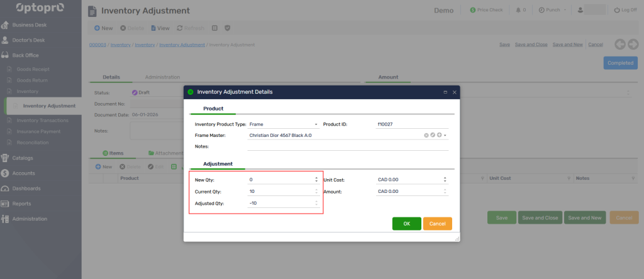Click the edit pencil icon in Frame Master

coord(433,135)
